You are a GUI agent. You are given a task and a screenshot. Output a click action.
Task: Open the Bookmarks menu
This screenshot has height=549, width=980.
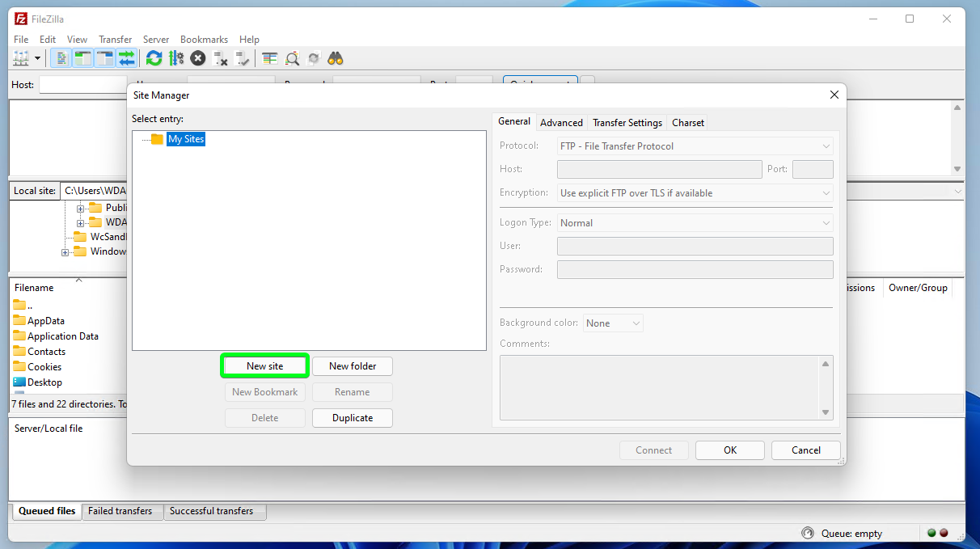pyautogui.click(x=204, y=39)
